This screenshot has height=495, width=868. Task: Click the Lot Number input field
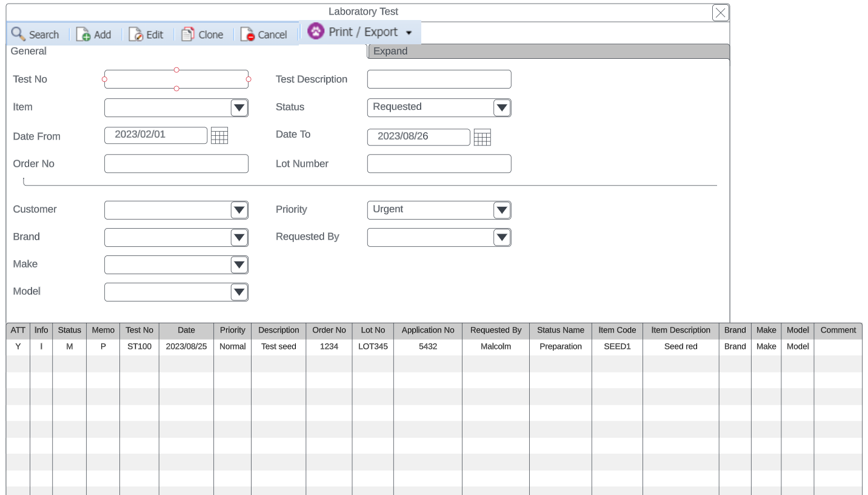[x=439, y=164]
